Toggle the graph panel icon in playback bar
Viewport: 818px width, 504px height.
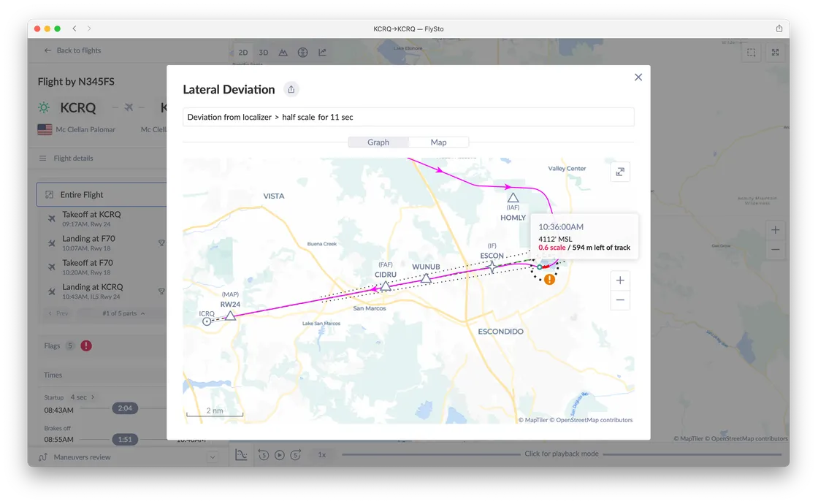tap(241, 455)
